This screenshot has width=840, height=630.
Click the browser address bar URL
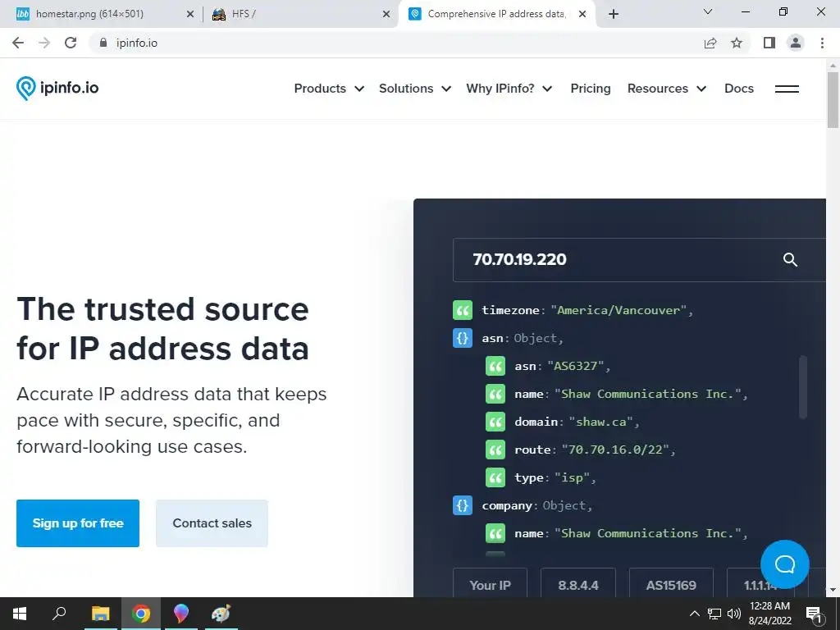(137, 43)
